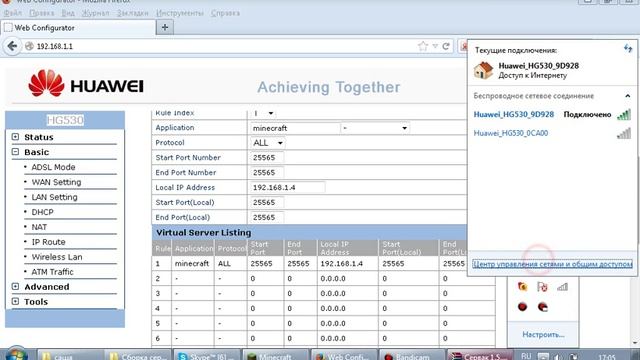Click the reload page icon
The height and width of the screenshot is (360, 640).
tap(446, 46)
